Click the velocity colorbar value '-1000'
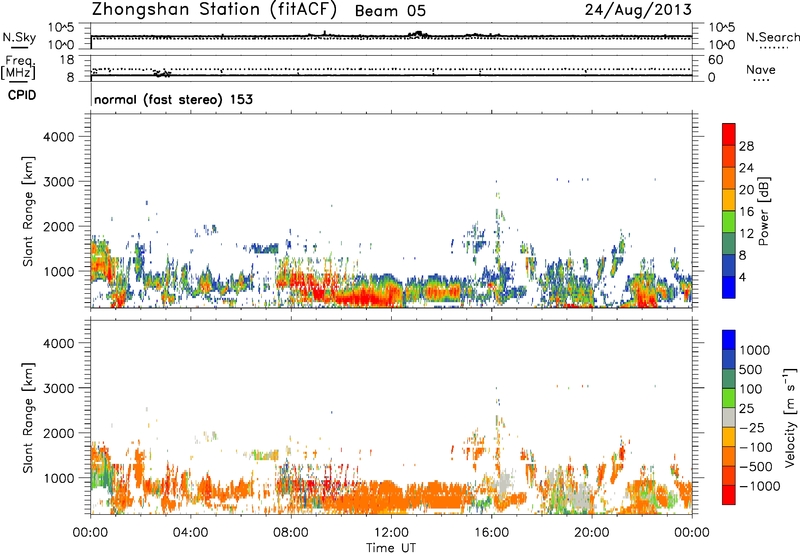The width and height of the screenshot is (800, 554). coord(760,486)
